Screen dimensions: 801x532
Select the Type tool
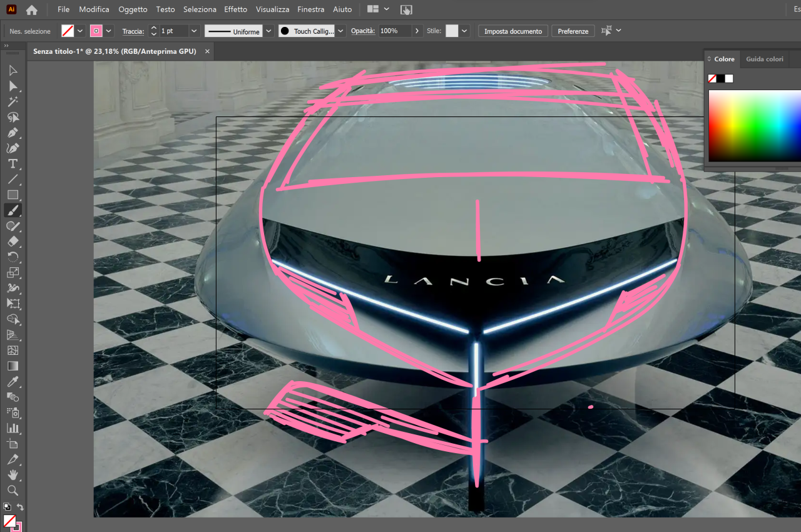coord(13,164)
